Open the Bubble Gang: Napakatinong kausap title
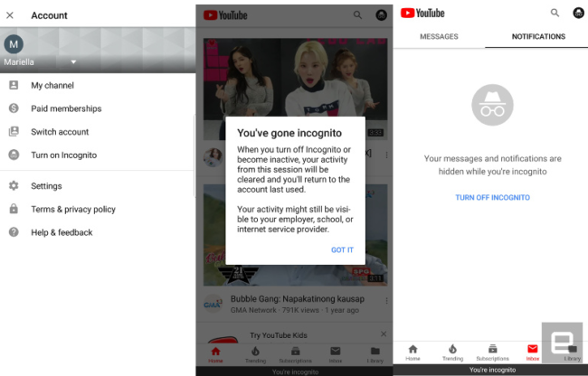This screenshot has width=588, height=376. tap(298, 299)
